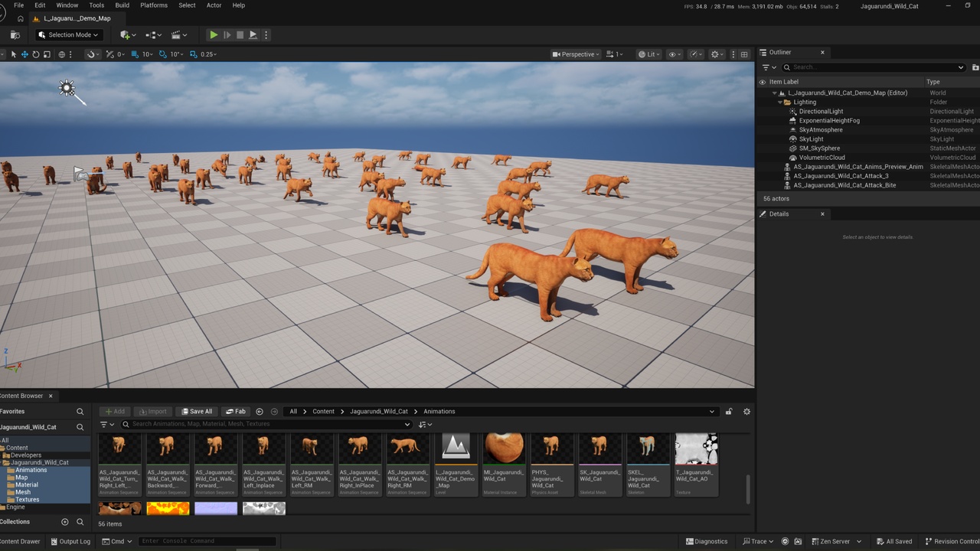This screenshot has height=551, width=980.
Task: Open Content Browser settings gear
Action: coord(746,412)
